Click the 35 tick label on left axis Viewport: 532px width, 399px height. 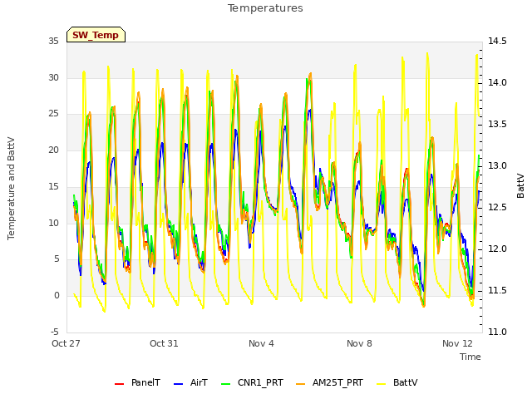point(53,41)
